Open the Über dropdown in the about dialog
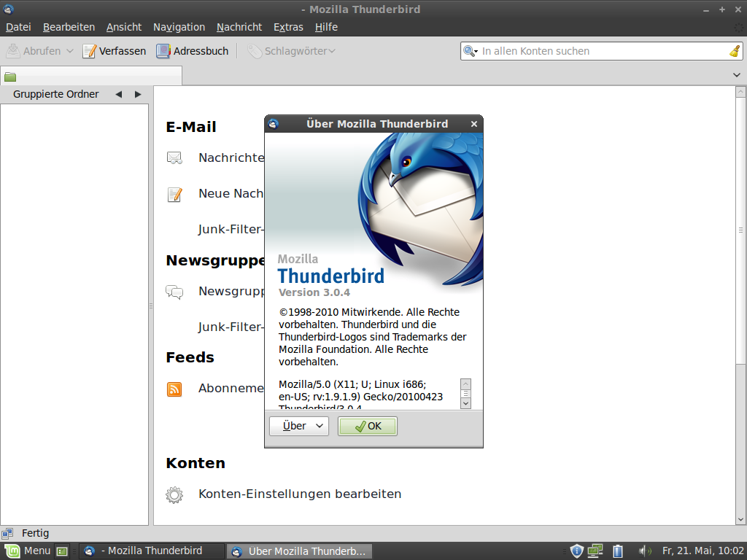This screenshot has width=747, height=560. (x=298, y=426)
